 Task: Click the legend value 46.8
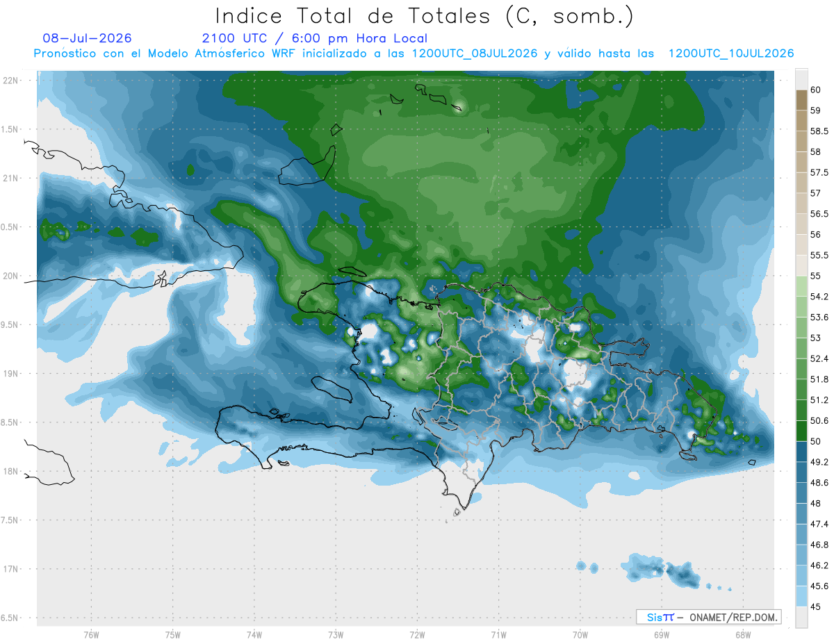coord(819,545)
